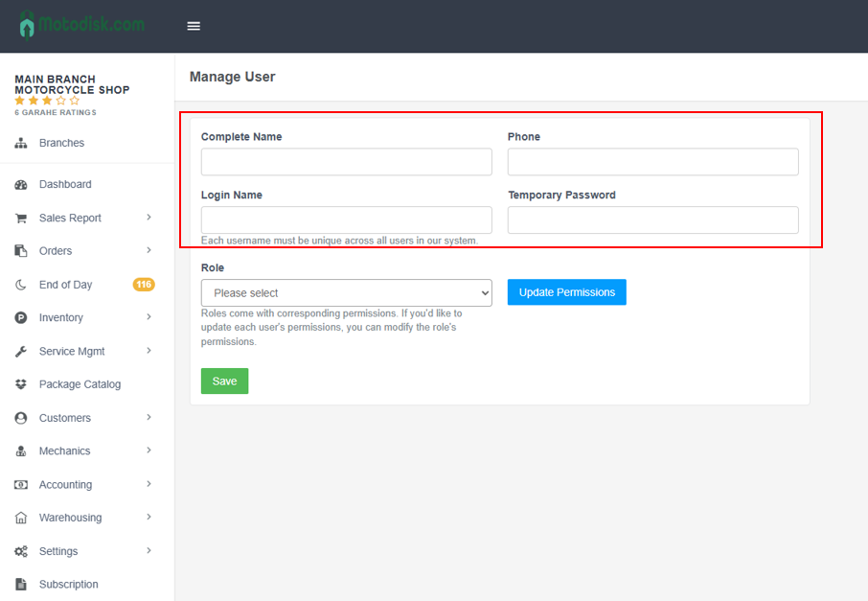Click the Service Mgmt wrench icon
The image size is (868, 601).
point(21,352)
